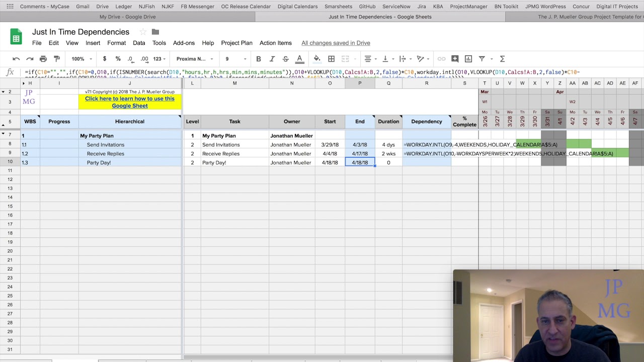This screenshot has height=362, width=644.
Task: Click the Insert link icon
Action: pos(441,59)
